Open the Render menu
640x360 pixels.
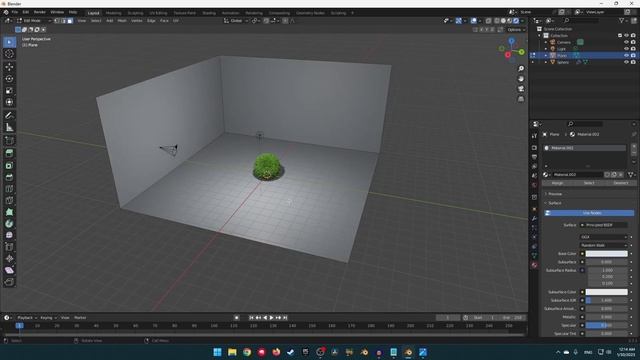coord(40,12)
